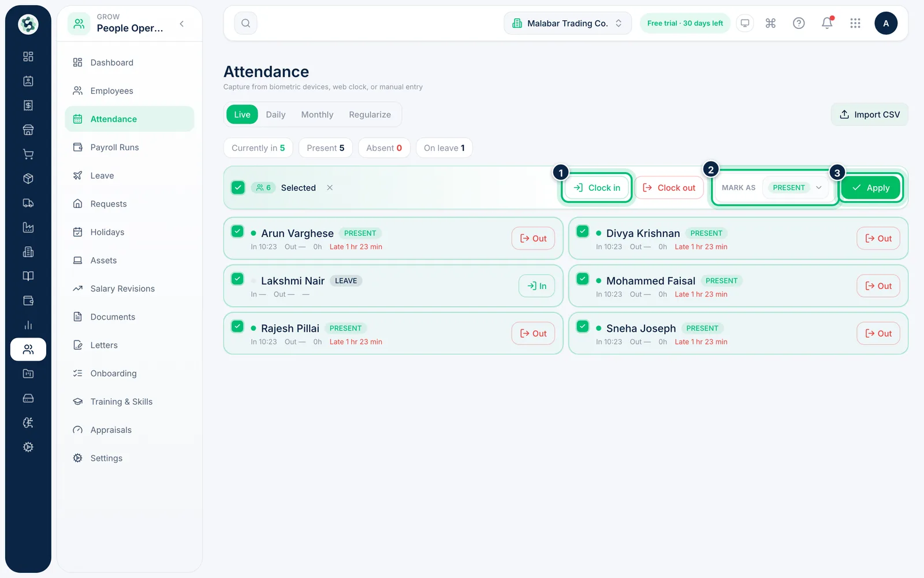This screenshot has height=578, width=924.
Task: Uncheck Mohammed Faisal's checkbox
Action: click(583, 279)
